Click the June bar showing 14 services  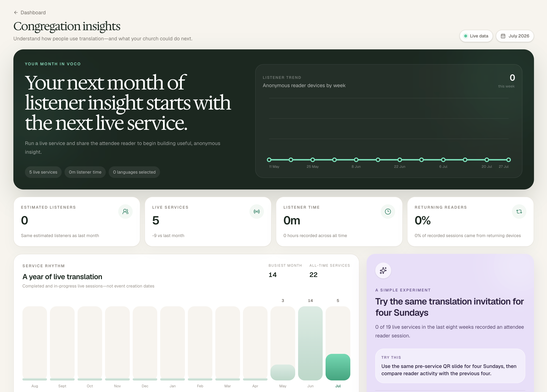point(310,343)
